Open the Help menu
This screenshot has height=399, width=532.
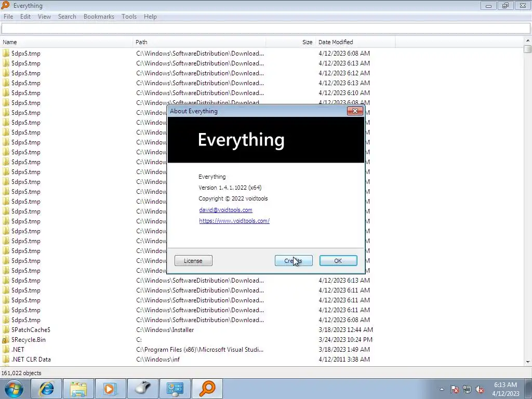click(x=150, y=17)
